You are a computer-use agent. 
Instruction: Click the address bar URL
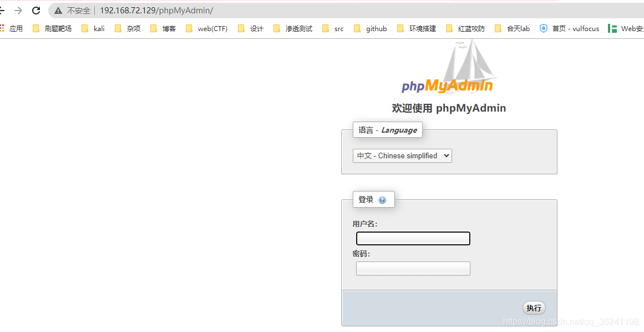pyautogui.click(x=156, y=11)
